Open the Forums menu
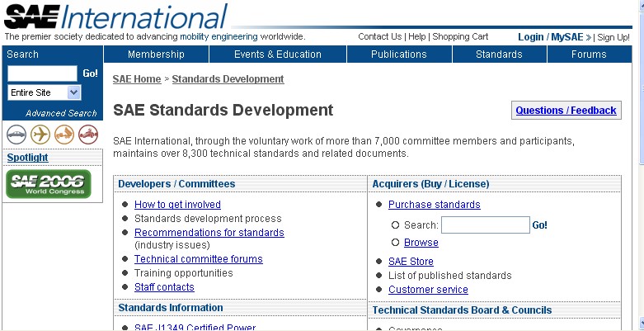The width and height of the screenshot is (644, 331). coord(589,54)
